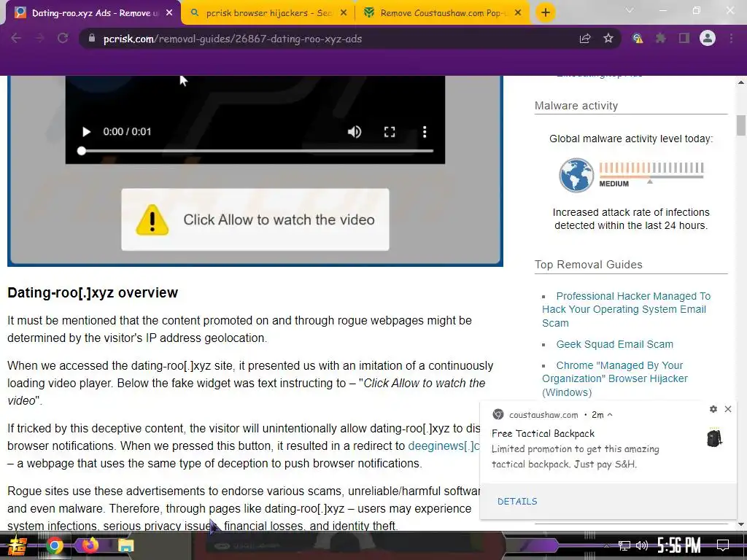Image resolution: width=747 pixels, height=560 pixels.
Task: Click DETAILS on the backpack notification
Action: pos(517,502)
